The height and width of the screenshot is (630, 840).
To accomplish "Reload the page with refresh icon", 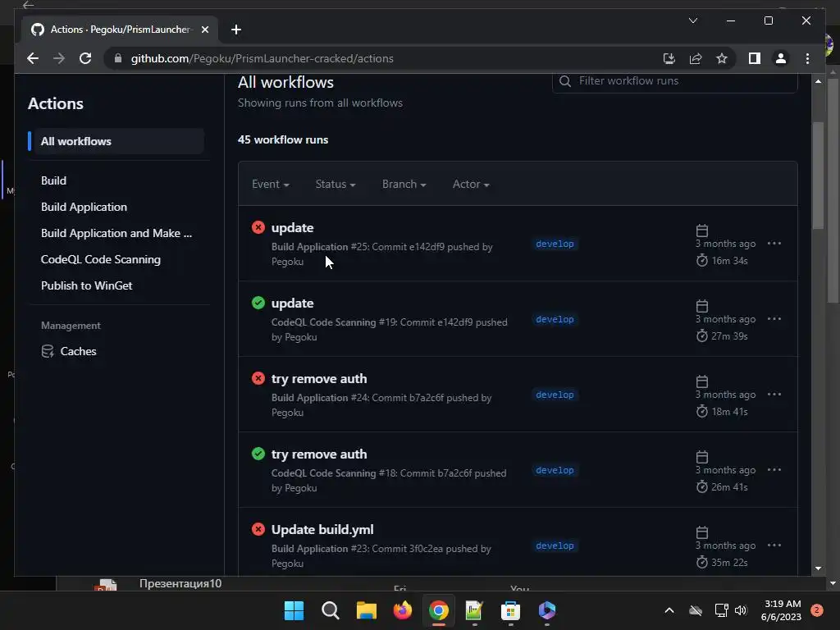I will (x=85, y=58).
